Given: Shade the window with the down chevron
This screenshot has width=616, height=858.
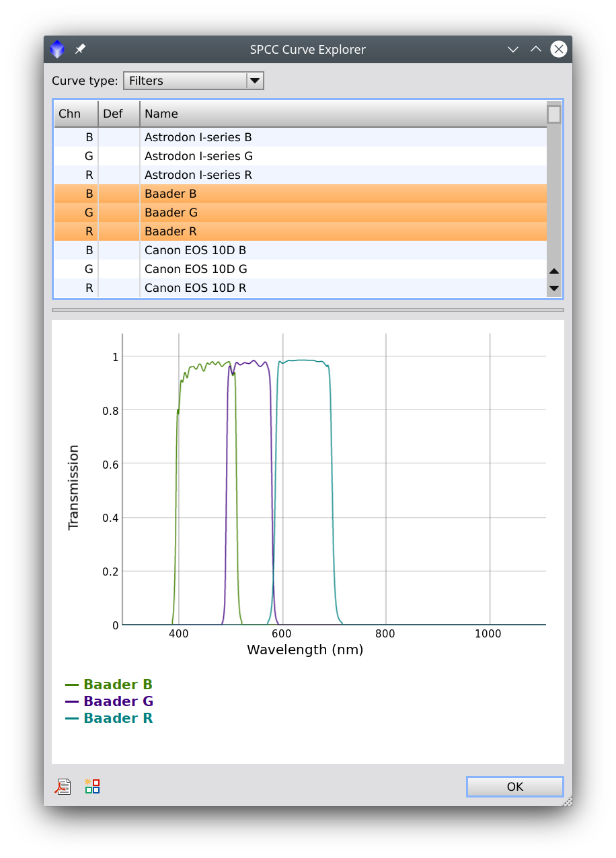Looking at the screenshot, I should 513,49.
